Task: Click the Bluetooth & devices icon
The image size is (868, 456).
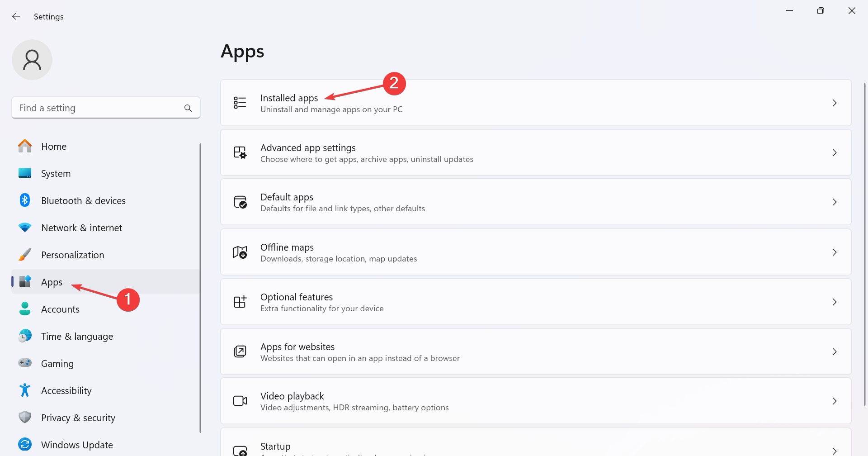Action: (x=25, y=200)
